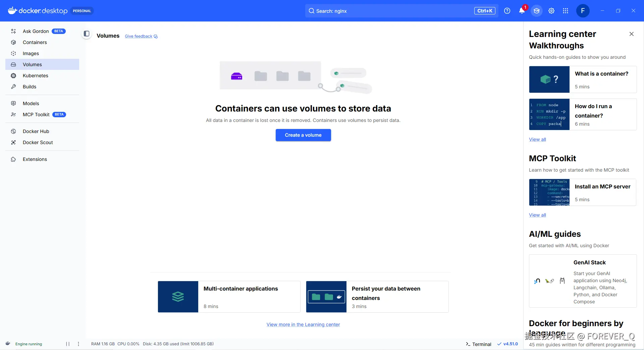
Task: Go to Images section
Action: (x=42, y=53)
